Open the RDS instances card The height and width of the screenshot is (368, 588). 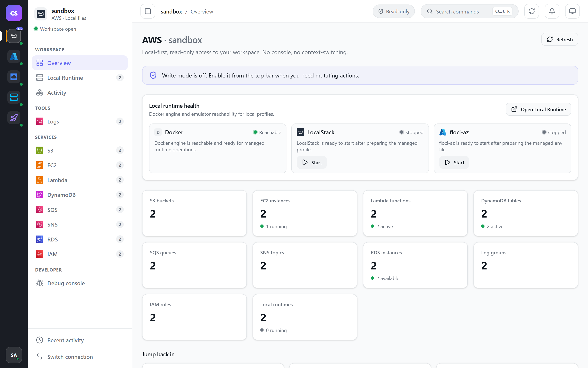pyautogui.click(x=415, y=265)
